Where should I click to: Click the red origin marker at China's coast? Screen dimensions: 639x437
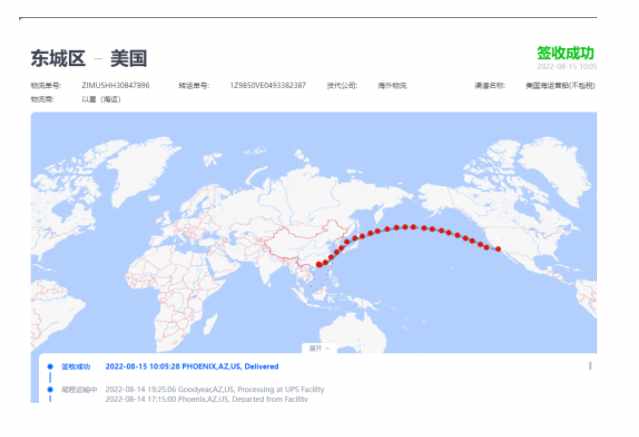click(319, 265)
